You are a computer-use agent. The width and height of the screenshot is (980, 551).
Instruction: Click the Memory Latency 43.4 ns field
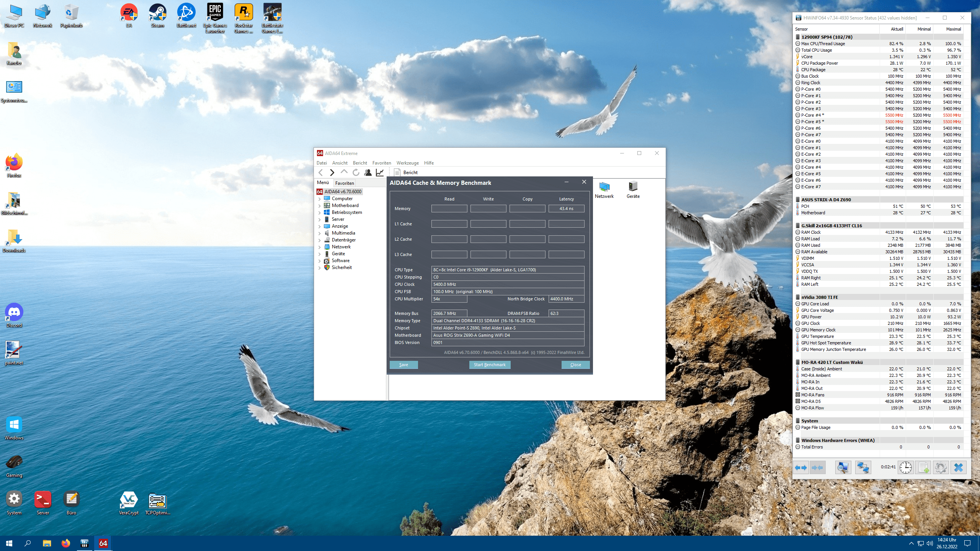click(x=566, y=209)
